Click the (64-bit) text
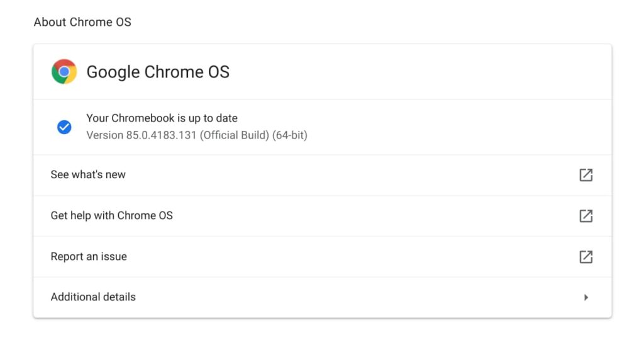This screenshot has width=644, height=340. coord(289,135)
